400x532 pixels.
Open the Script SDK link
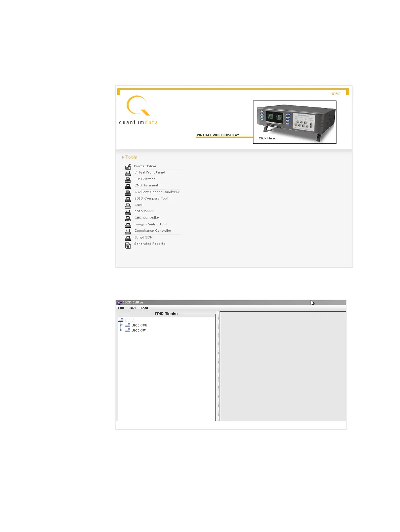pos(143,237)
